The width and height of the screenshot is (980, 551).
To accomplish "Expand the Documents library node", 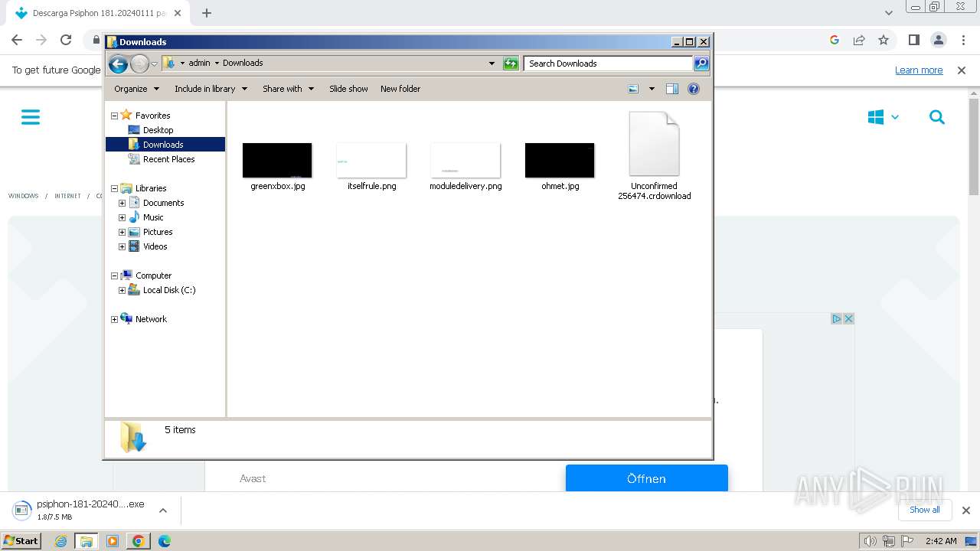I will pyautogui.click(x=122, y=203).
